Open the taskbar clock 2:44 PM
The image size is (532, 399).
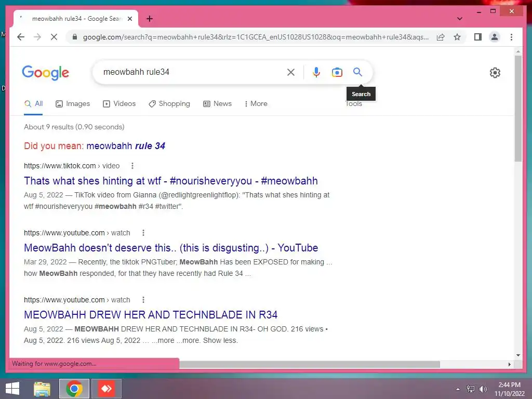coord(509,389)
